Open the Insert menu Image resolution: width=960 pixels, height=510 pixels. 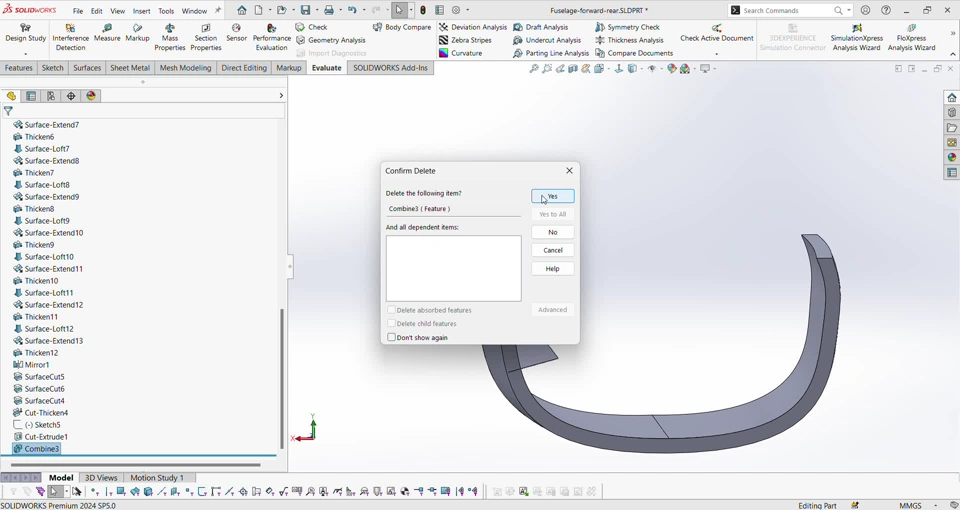click(141, 11)
